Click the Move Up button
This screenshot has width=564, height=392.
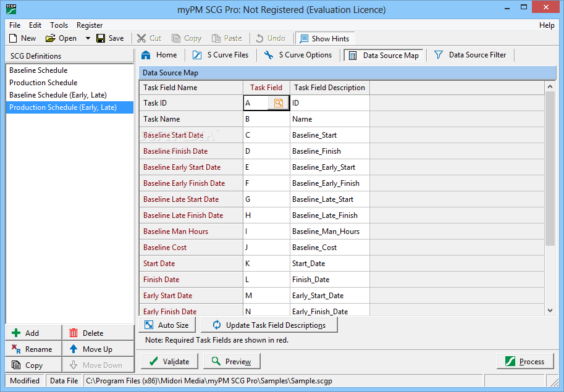click(x=98, y=349)
